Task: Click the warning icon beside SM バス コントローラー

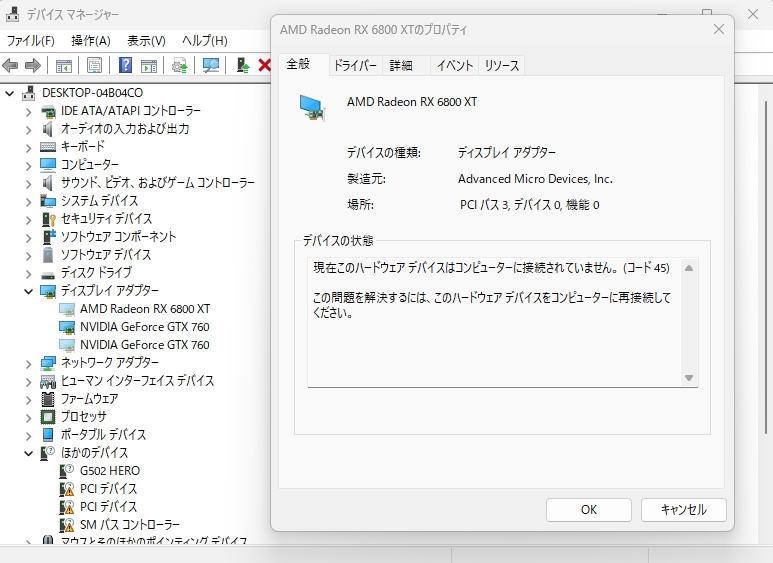Action: (67, 525)
